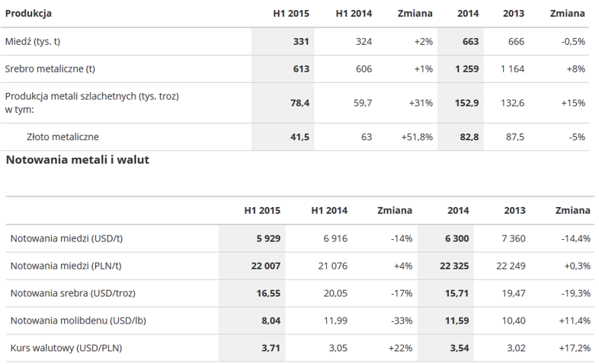Select the "Srebro metaliczne (t)" row label
This screenshot has width=599, height=364.
(x=53, y=69)
